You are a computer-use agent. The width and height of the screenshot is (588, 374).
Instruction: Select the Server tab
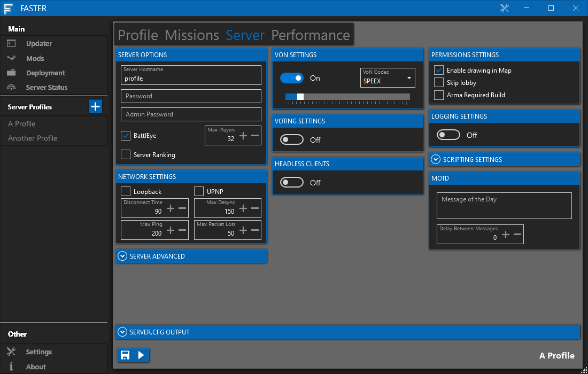(x=245, y=35)
